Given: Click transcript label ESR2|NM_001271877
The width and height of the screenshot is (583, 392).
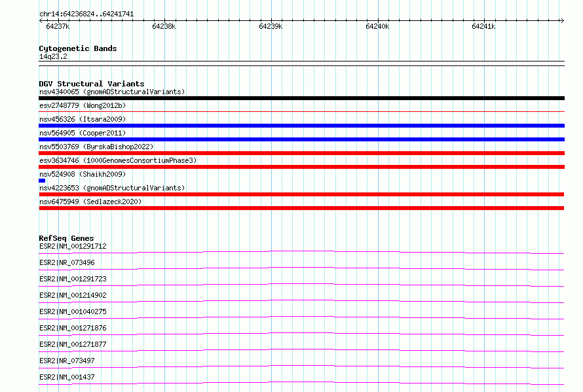Looking at the screenshot, I should tap(73, 344).
